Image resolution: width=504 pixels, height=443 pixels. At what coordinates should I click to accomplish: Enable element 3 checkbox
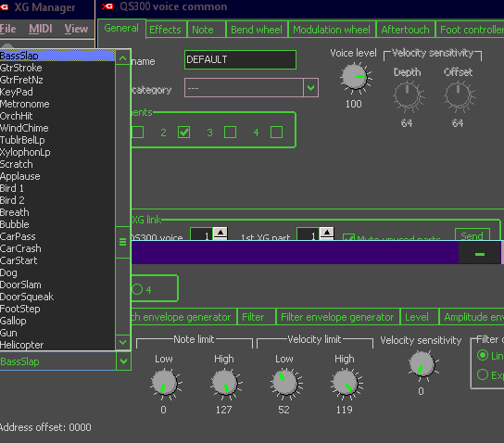coord(230,133)
